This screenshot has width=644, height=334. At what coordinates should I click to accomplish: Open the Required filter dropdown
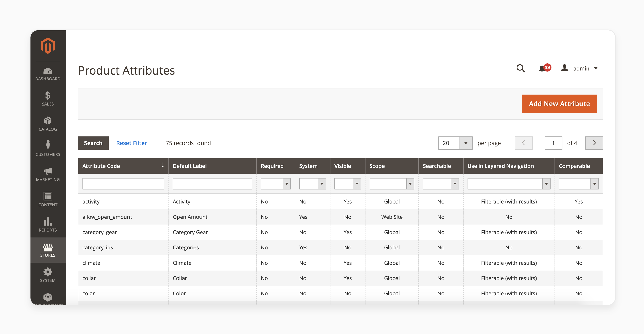click(275, 184)
